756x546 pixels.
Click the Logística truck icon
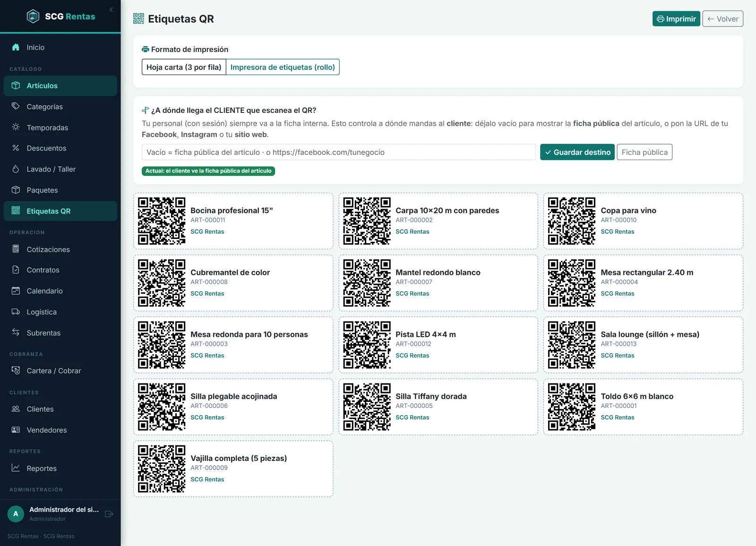[x=16, y=312]
